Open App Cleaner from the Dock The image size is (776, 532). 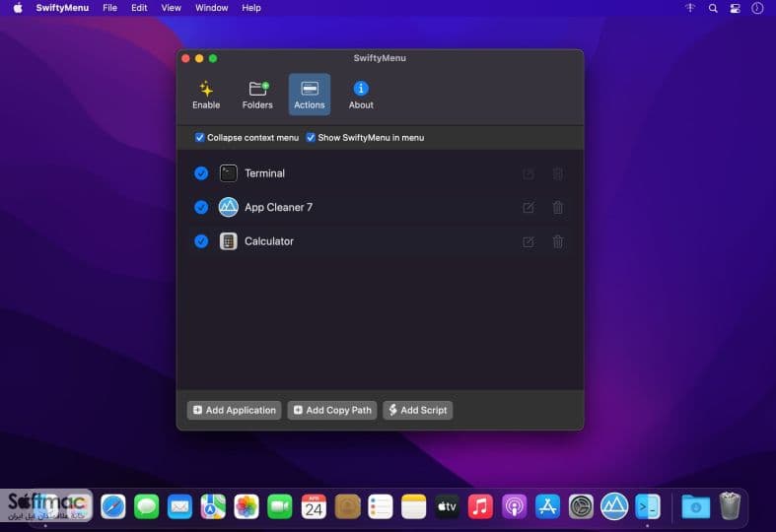pyautogui.click(x=614, y=506)
